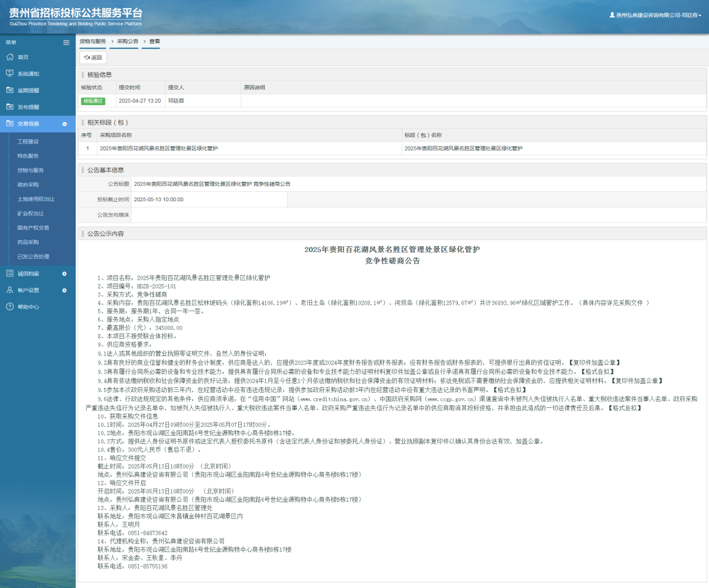
Task: Open 政府采购 submenu item
Action: (28, 185)
